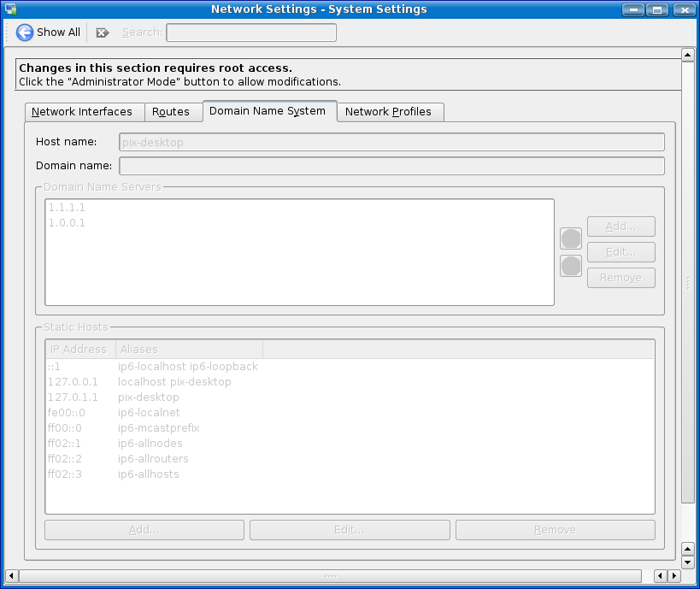Image resolution: width=700 pixels, height=589 pixels.
Task: Click the move DNS server down button
Action: click(571, 266)
